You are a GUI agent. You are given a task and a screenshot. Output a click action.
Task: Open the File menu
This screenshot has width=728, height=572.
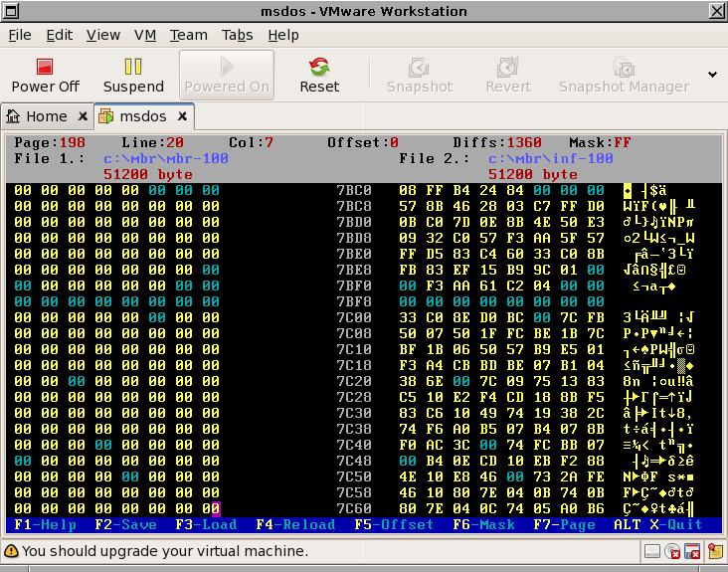pos(20,35)
